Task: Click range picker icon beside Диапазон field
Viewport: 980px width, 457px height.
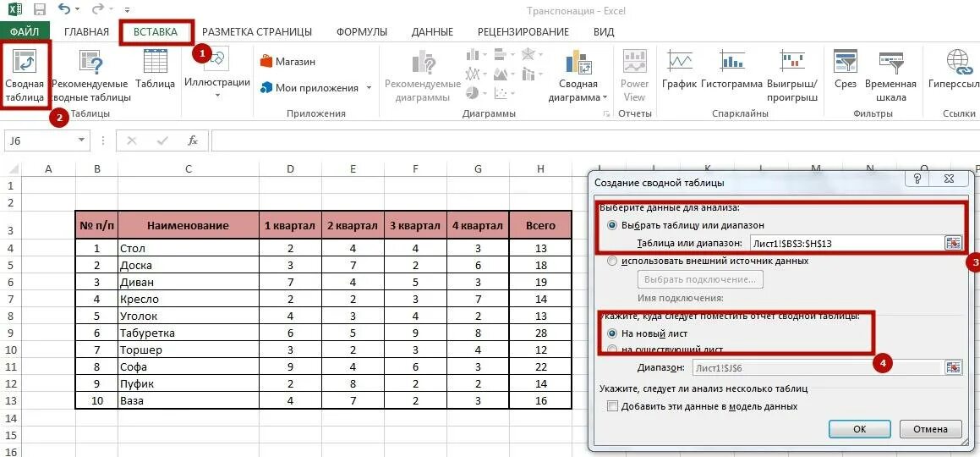Action: pos(953,367)
